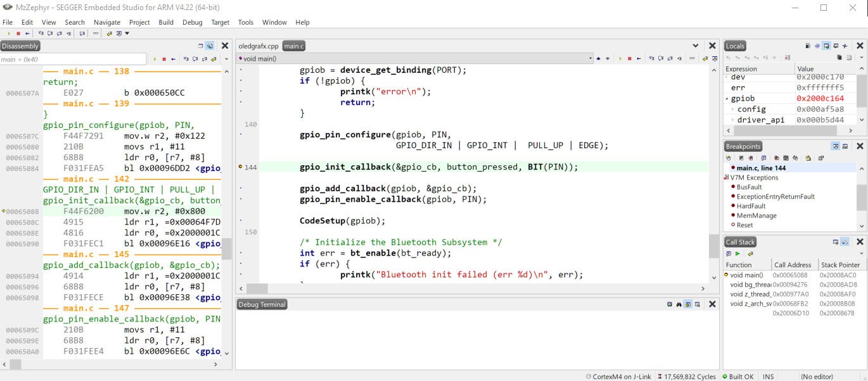868x381 pixels.
Task: Toggle the Reset exception breakpoint
Action: coord(733,225)
